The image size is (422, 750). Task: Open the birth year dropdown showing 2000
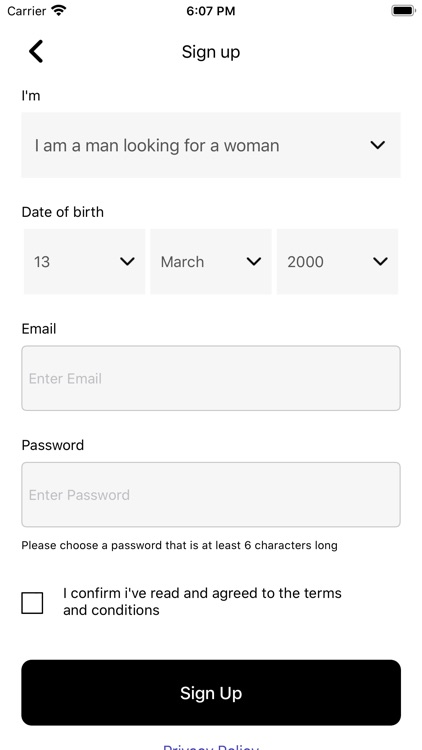[337, 261]
